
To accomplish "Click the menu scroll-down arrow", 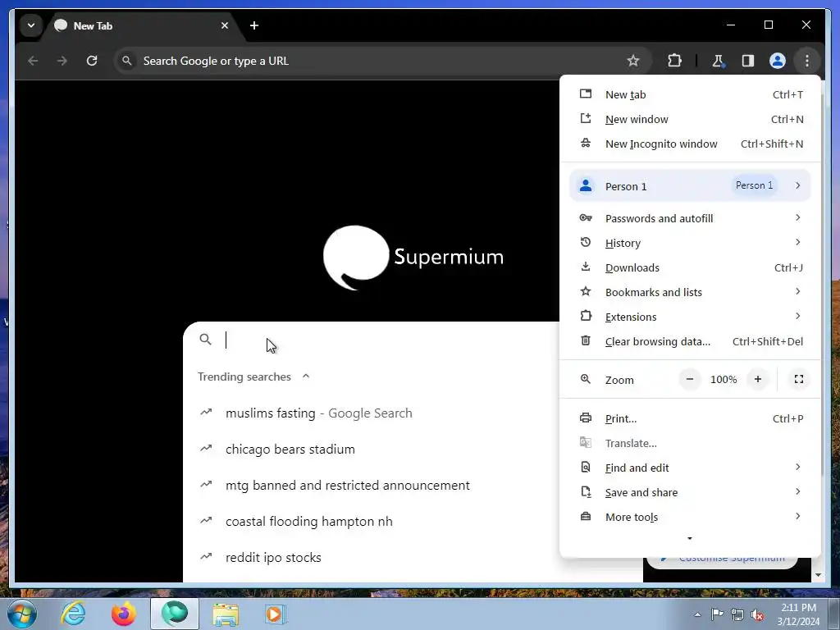I will [690, 538].
